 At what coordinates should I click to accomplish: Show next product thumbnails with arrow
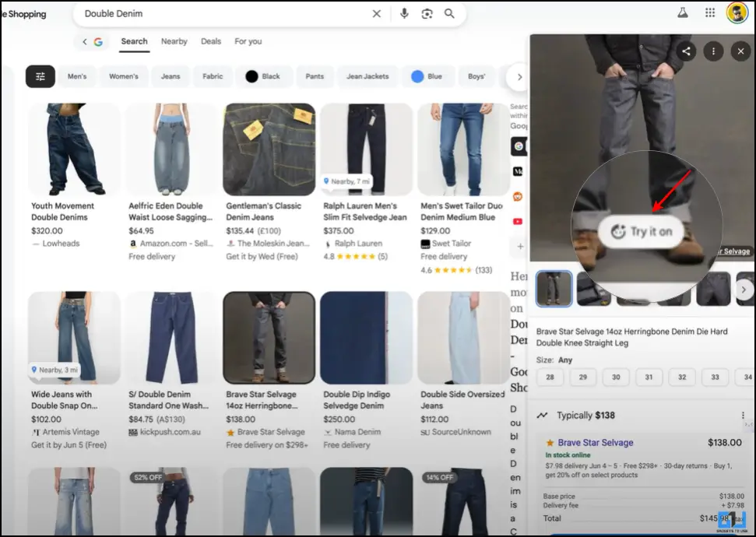[x=744, y=290]
